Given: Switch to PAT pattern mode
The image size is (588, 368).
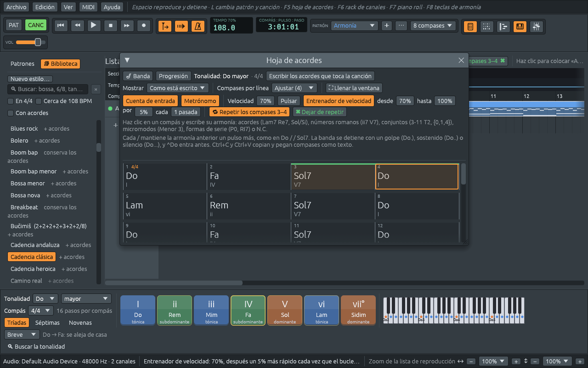Looking at the screenshot, I should [14, 25].
